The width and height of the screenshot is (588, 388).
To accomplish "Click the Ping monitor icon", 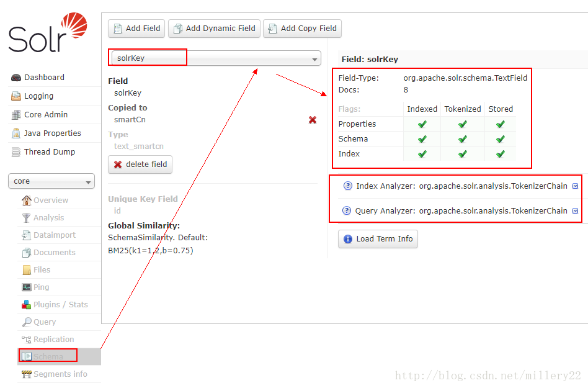I will click(27, 287).
